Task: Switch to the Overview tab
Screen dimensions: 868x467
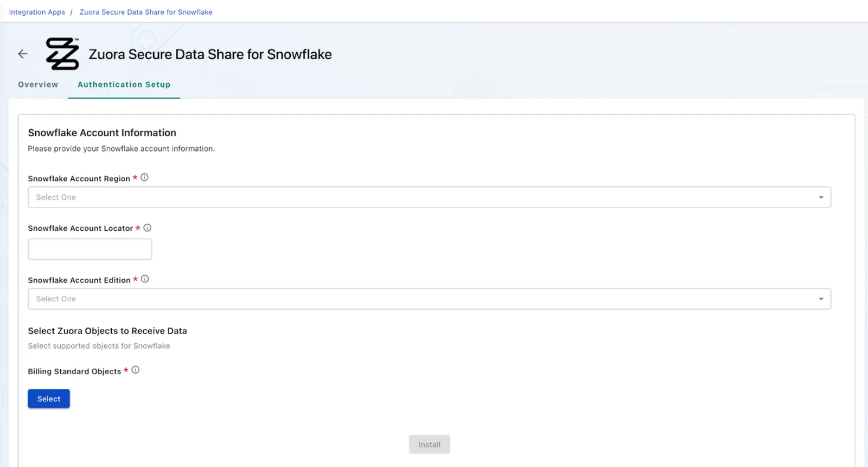Action: pos(38,85)
